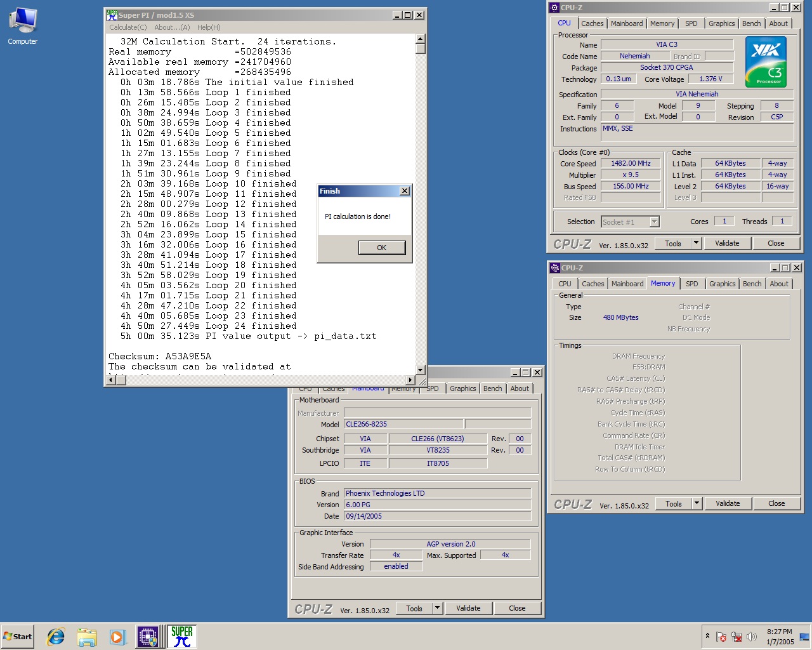Screen dimensions: 812x650
Task: Click the volume speaker tray icon
Action: [x=752, y=637]
